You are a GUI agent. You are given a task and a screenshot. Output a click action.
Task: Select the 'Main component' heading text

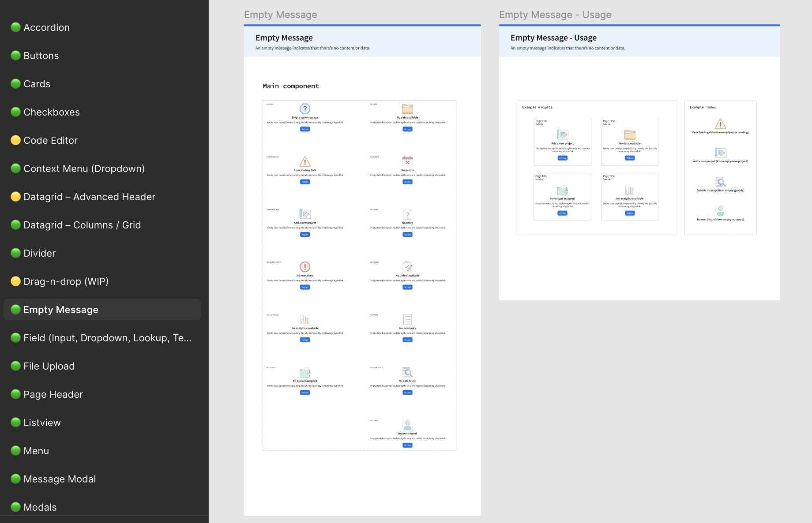click(291, 86)
